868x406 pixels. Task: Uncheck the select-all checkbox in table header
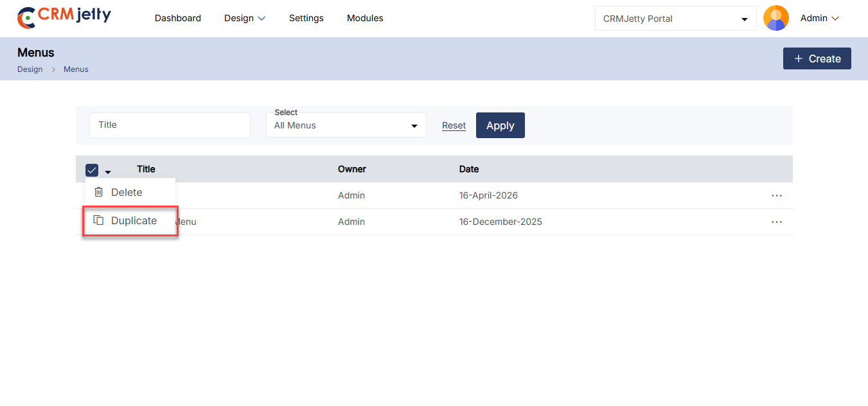92,170
